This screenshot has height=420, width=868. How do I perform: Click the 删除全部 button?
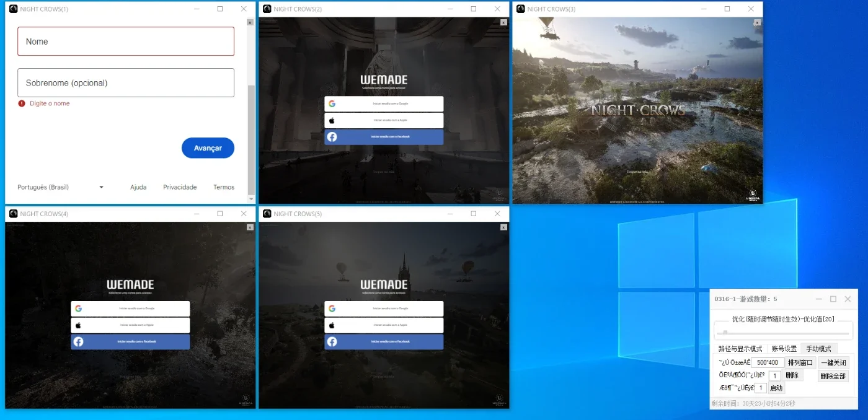point(833,376)
